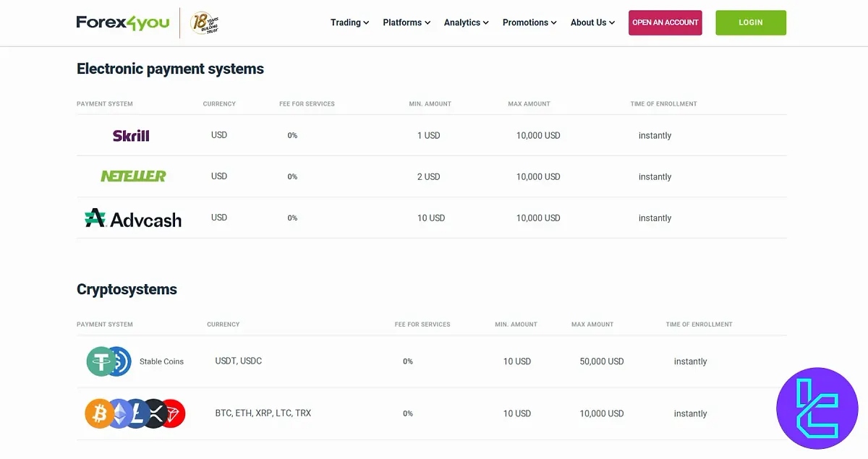The image size is (868, 459).
Task: Expand the Trading dropdown menu
Action: (x=349, y=22)
